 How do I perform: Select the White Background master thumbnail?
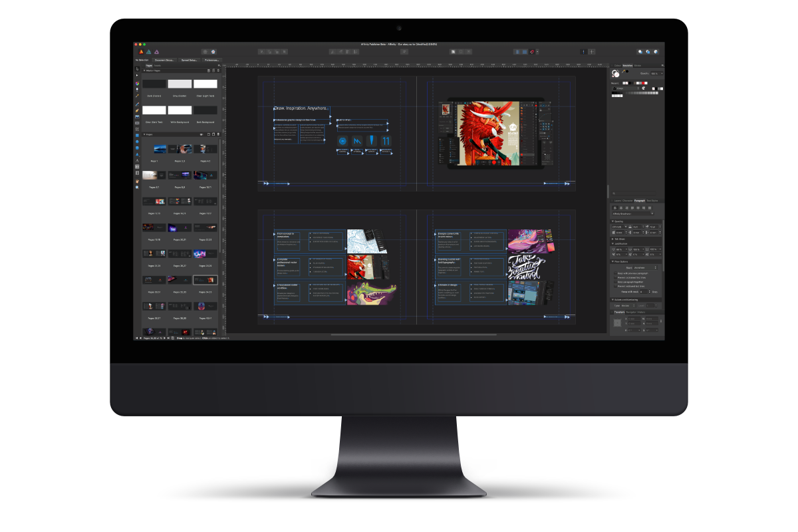180,110
